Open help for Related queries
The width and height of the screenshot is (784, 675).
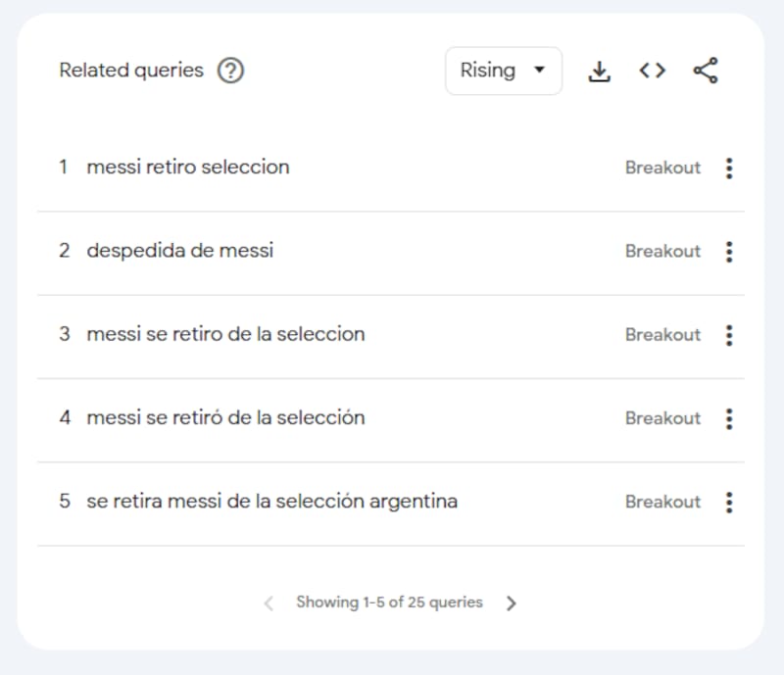coord(230,71)
